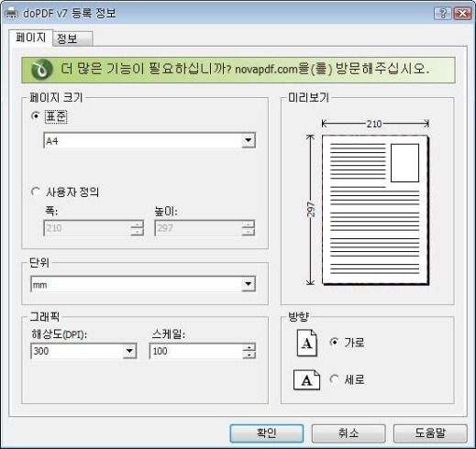Click the landscape page icon beside 세로
Screen dimensions: 476x449
coord(306,380)
